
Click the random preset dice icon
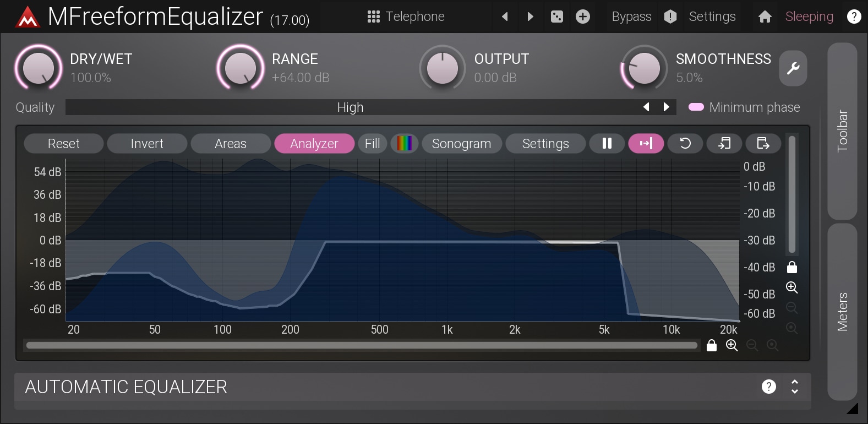pyautogui.click(x=557, y=17)
